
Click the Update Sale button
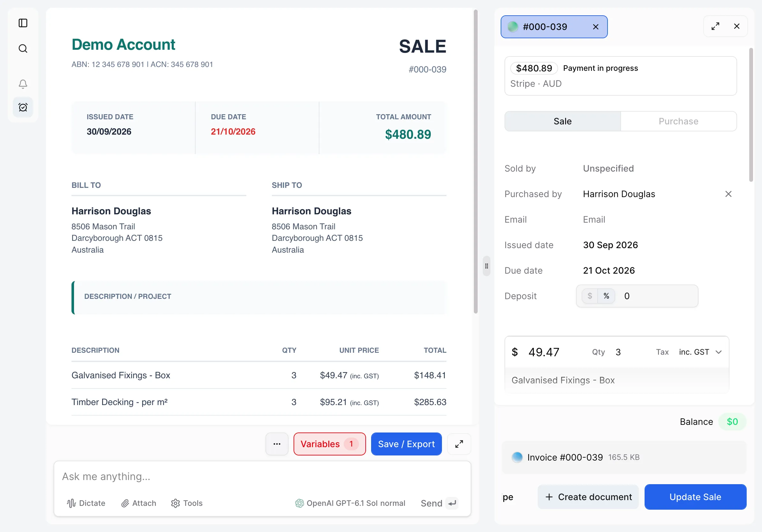click(695, 497)
